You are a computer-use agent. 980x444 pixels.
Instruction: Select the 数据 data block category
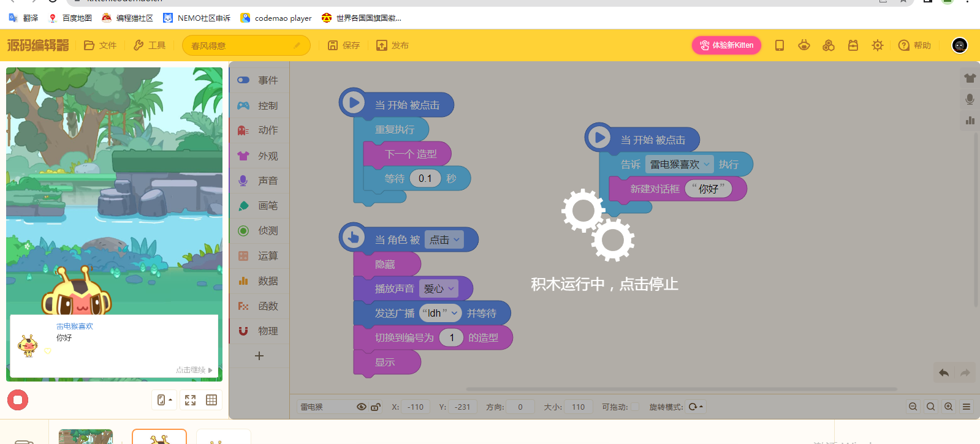click(x=259, y=281)
